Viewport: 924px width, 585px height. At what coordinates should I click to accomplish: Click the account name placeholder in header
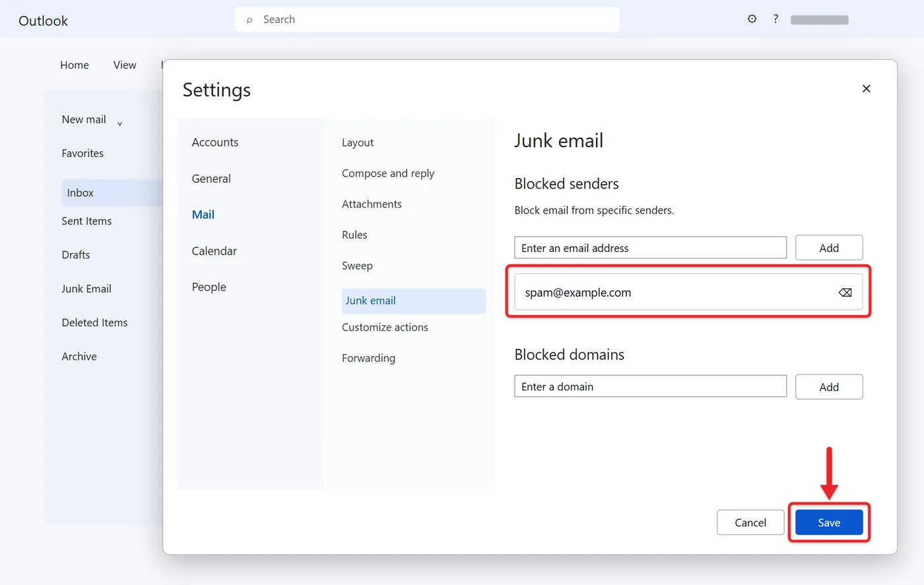coord(819,20)
